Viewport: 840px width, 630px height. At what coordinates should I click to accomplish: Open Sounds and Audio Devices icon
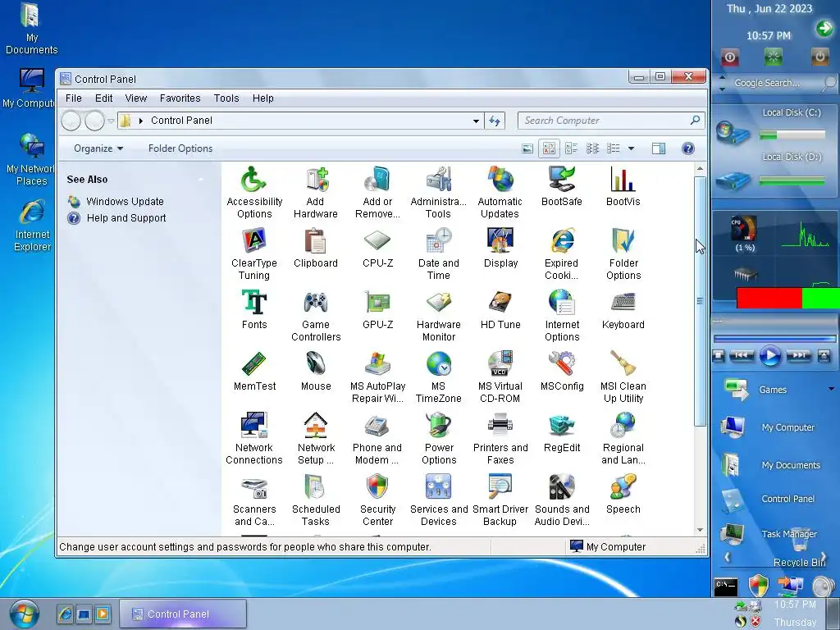click(561, 500)
